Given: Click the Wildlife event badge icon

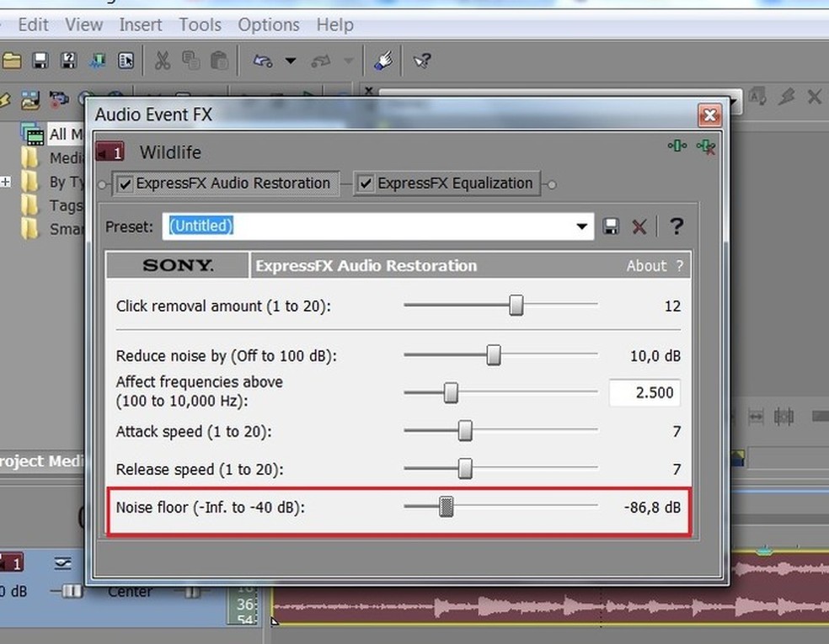Looking at the screenshot, I should pyautogui.click(x=110, y=152).
